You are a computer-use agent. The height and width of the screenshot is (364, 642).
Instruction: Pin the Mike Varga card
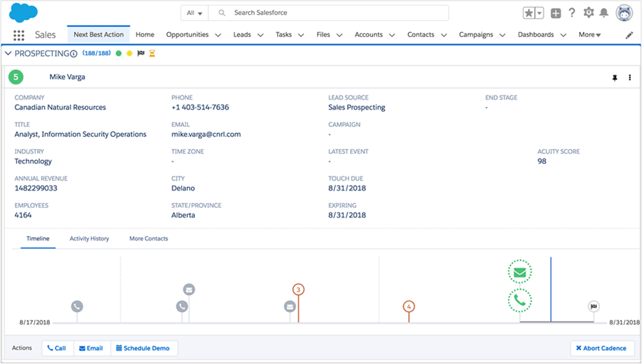click(614, 78)
